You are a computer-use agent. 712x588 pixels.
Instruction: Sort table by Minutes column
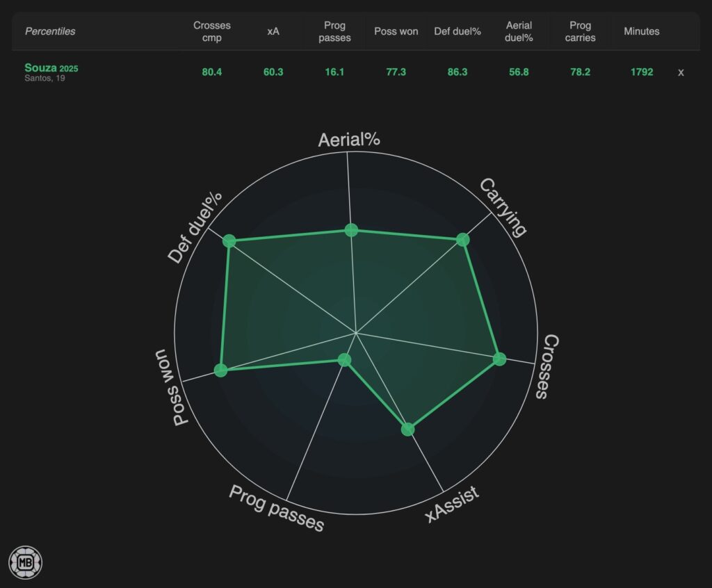point(641,31)
